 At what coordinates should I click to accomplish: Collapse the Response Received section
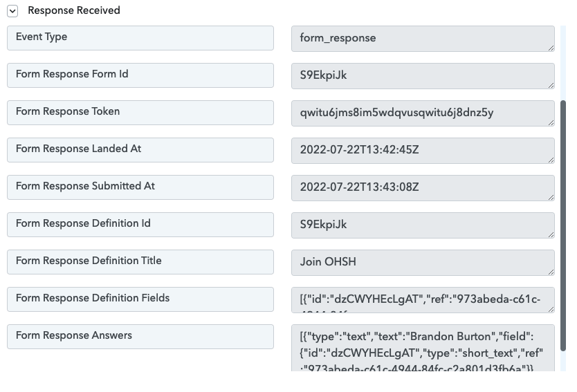coord(12,11)
